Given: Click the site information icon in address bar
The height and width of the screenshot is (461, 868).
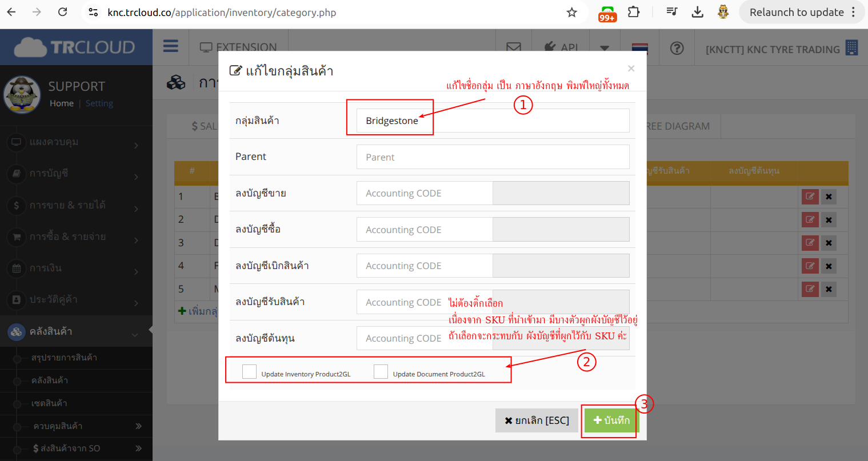Looking at the screenshot, I should (x=94, y=12).
